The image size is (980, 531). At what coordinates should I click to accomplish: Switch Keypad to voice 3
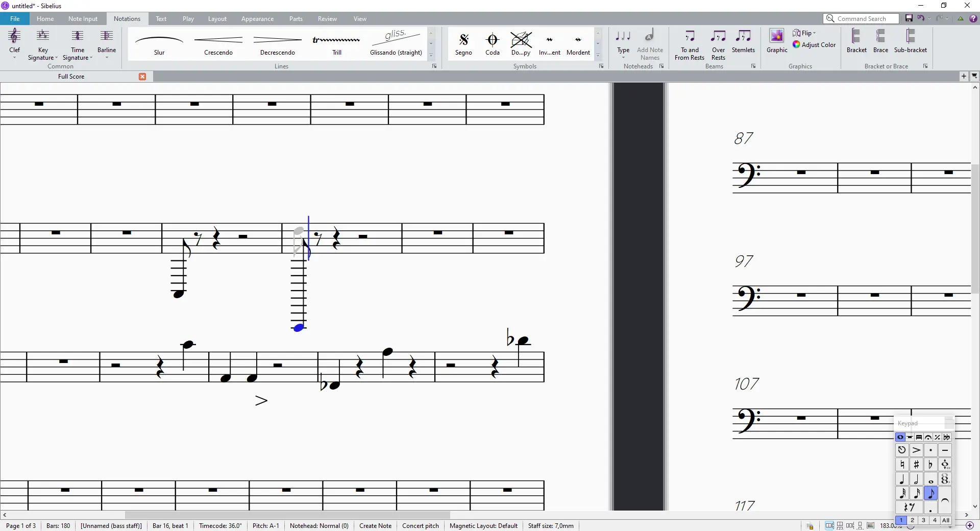click(923, 520)
